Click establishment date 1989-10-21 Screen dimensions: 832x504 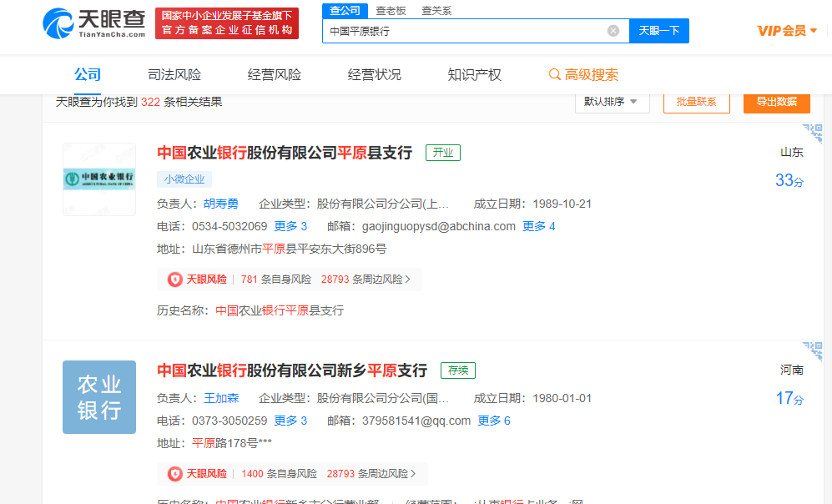[x=562, y=204]
